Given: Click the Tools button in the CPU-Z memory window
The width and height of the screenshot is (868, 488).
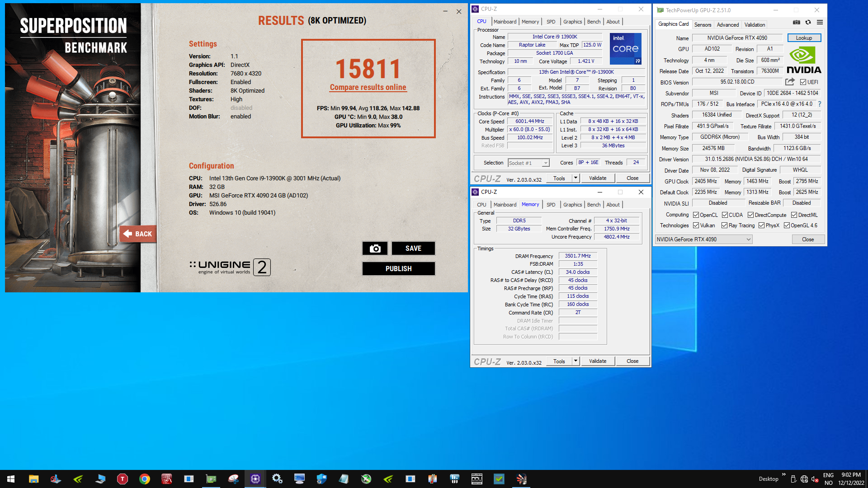Looking at the screenshot, I should click(559, 361).
